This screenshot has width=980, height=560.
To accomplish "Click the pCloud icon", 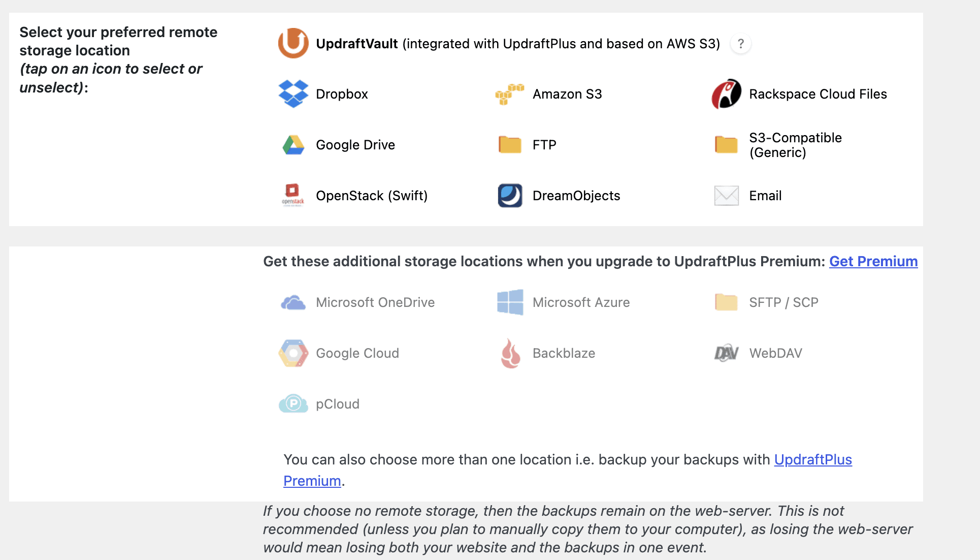I will (x=293, y=404).
